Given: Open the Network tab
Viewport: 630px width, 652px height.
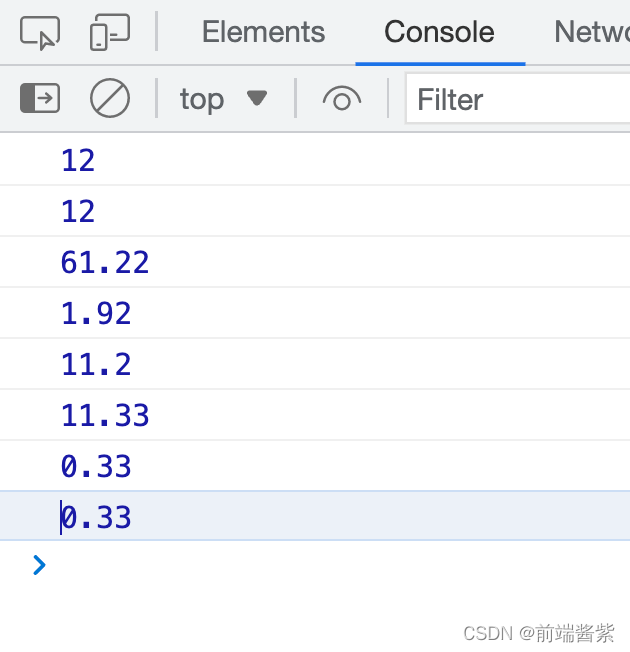Looking at the screenshot, I should point(591,32).
